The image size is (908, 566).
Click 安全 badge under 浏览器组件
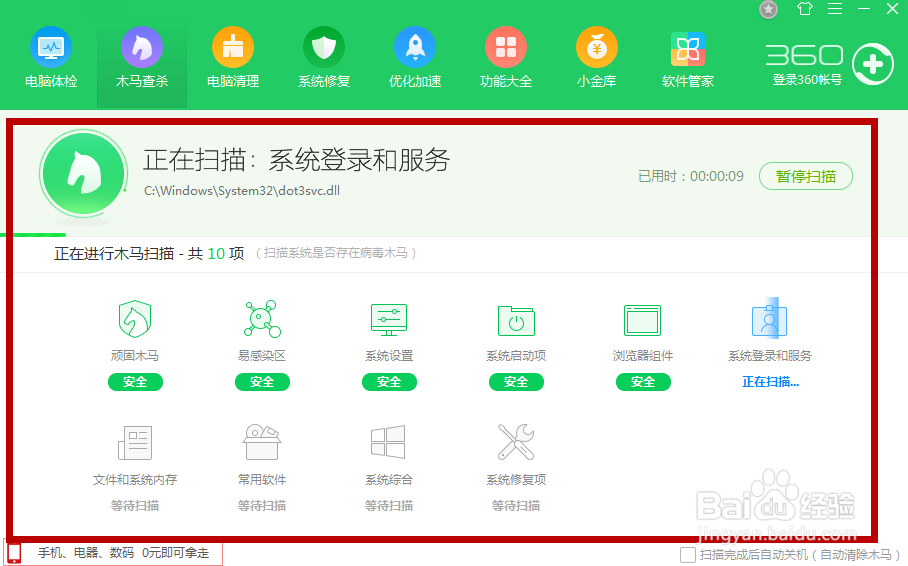click(643, 382)
